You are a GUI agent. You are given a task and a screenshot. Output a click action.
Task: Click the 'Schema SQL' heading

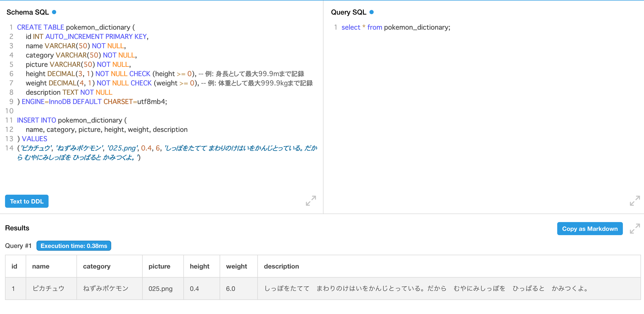pos(28,12)
